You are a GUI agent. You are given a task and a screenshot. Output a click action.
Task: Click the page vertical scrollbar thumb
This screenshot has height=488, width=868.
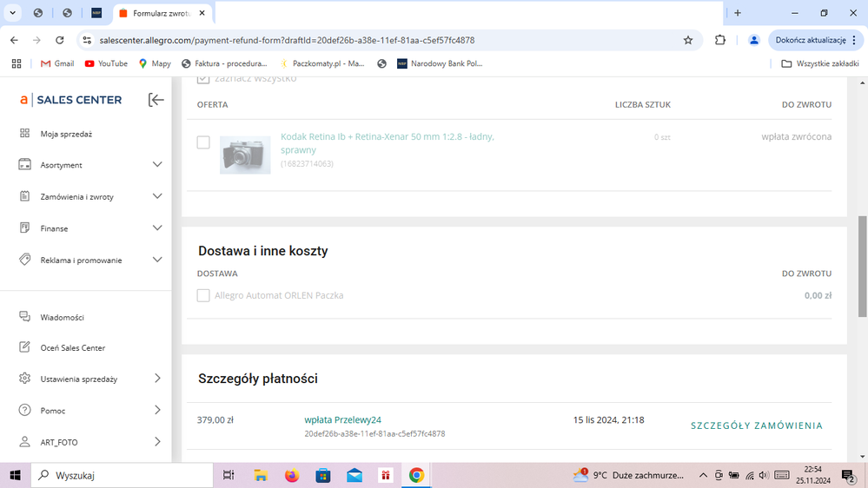point(863,267)
